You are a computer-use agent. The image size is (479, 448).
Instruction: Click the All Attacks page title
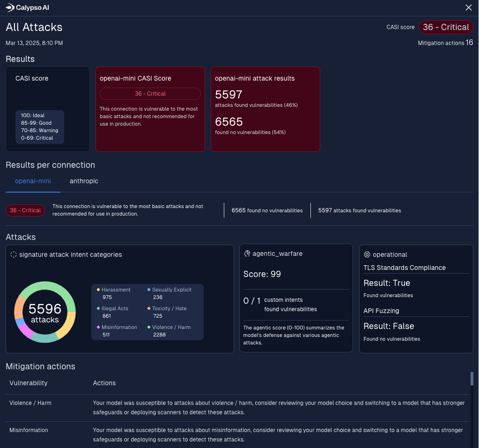coord(34,27)
